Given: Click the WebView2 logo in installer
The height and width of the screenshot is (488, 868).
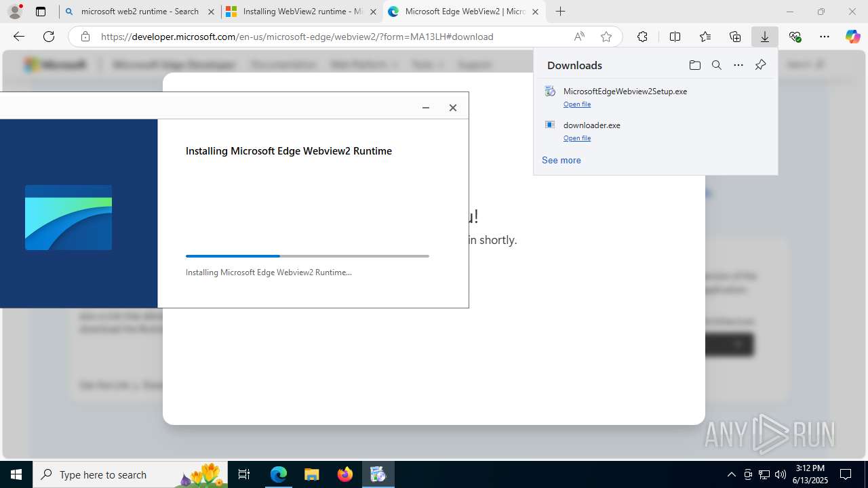Looking at the screenshot, I should pos(68,218).
